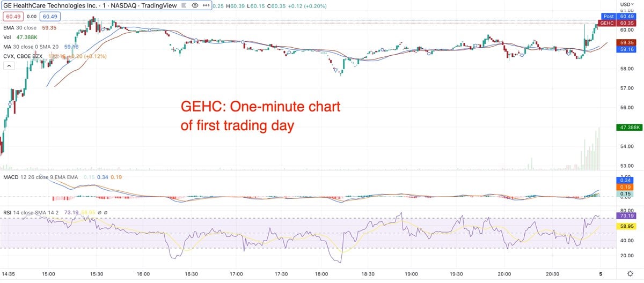Toggle the eye visibility icon beside symbol title
The height and width of the screenshot is (283, 644).
point(195,5)
